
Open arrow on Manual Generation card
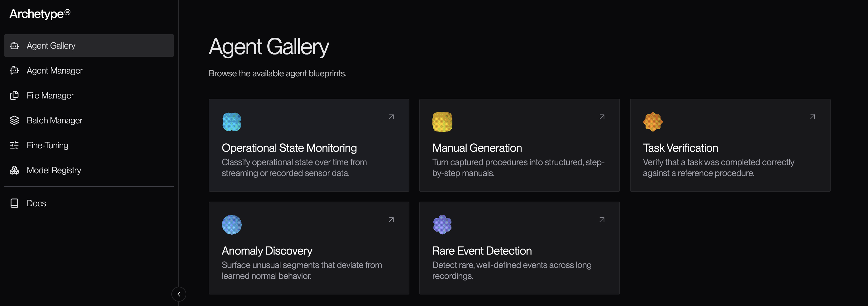[x=602, y=117]
